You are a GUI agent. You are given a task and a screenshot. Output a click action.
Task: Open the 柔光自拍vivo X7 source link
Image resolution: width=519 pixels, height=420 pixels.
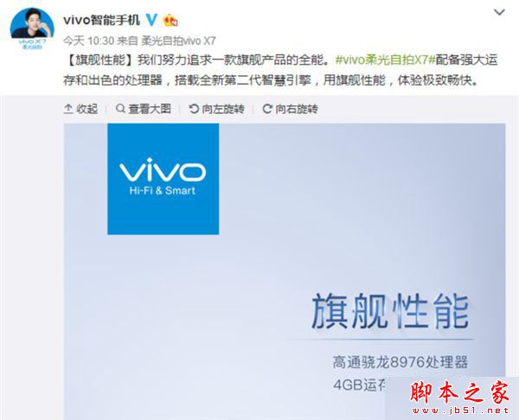(x=178, y=41)
